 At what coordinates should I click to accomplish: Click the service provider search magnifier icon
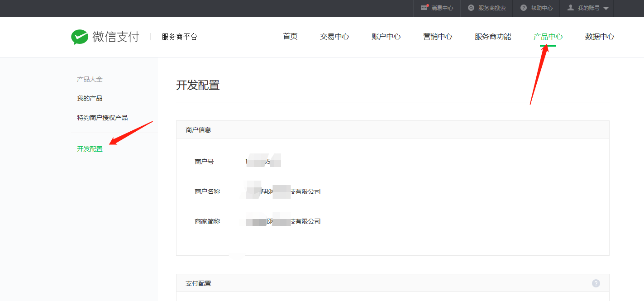pos(471,8)
